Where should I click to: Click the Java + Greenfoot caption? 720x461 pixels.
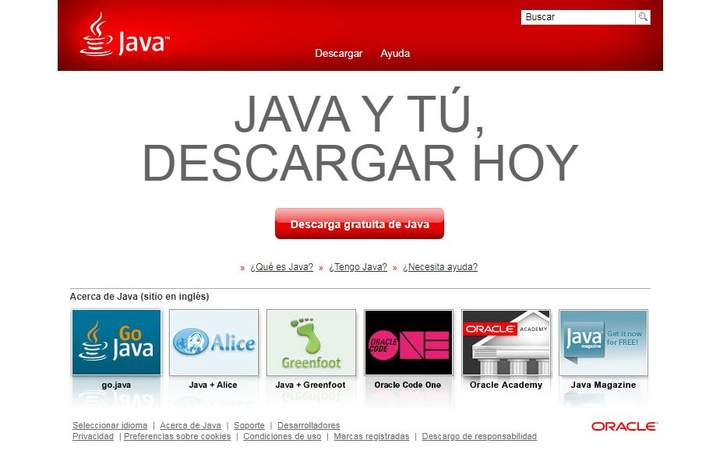(310, 385)
